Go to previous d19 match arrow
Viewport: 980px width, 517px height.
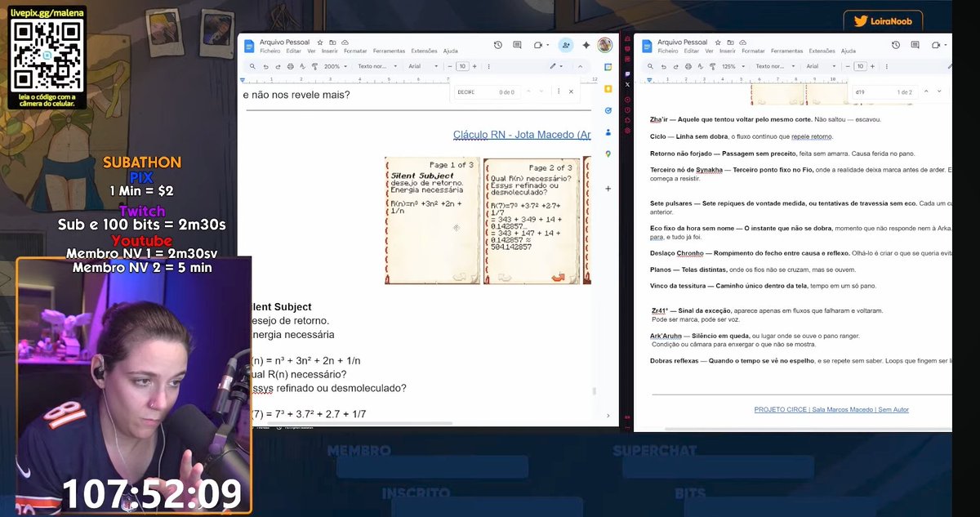926,91
